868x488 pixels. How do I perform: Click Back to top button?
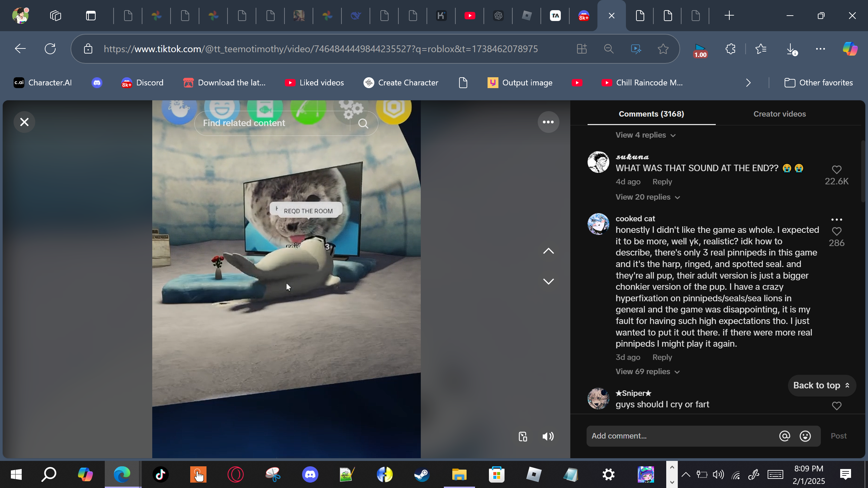pos(822,386)
